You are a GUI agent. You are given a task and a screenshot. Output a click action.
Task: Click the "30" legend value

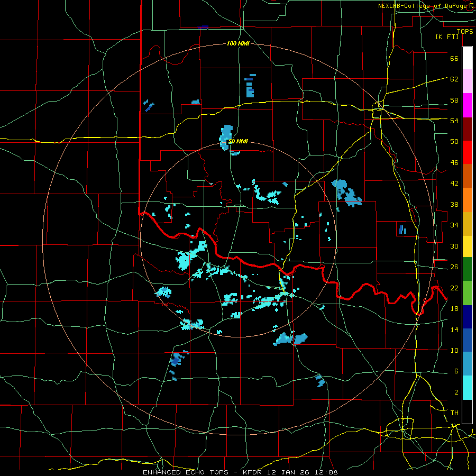(454, 246)
